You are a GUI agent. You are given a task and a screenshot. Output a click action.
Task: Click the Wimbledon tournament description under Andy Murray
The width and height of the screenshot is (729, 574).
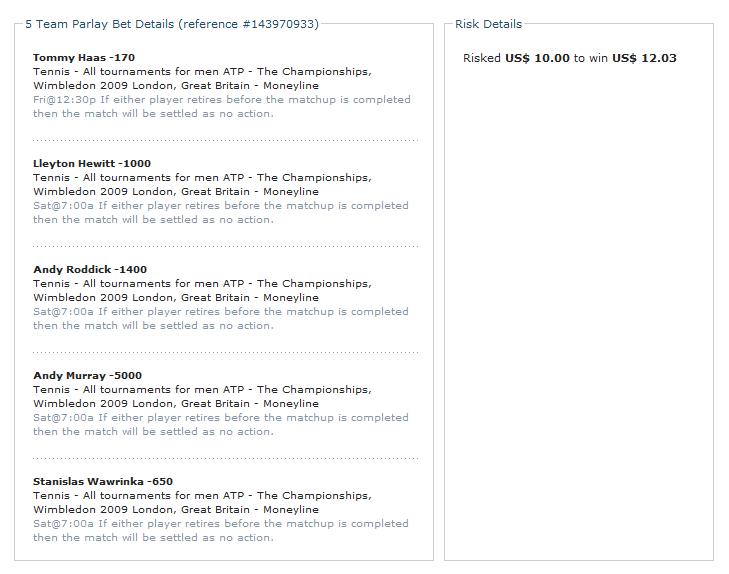[202, 397]
